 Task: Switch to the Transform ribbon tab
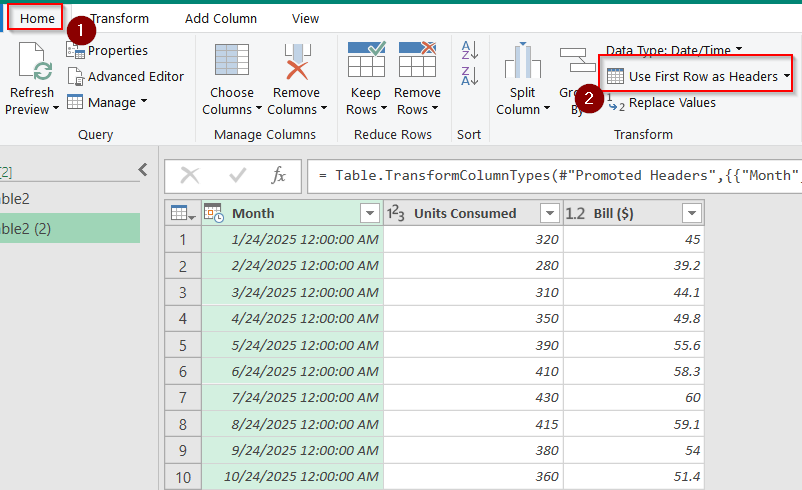119,18
